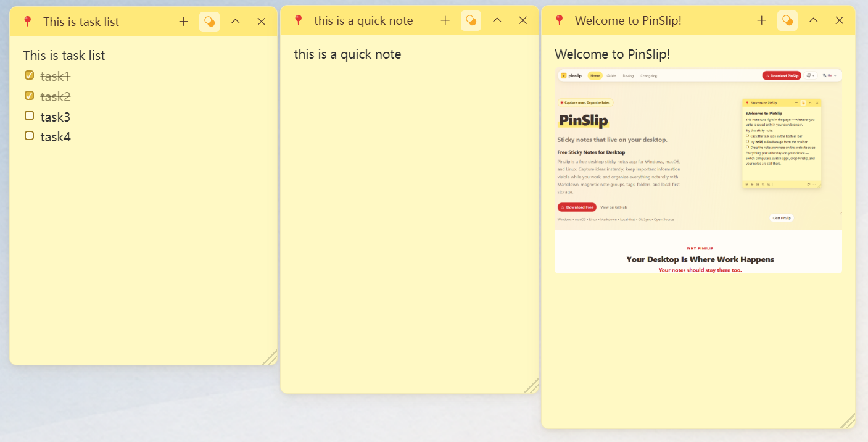This screenshot has height=442, width=868.
Task: Click the header title 'this is a quick note'
Action: 363,20
